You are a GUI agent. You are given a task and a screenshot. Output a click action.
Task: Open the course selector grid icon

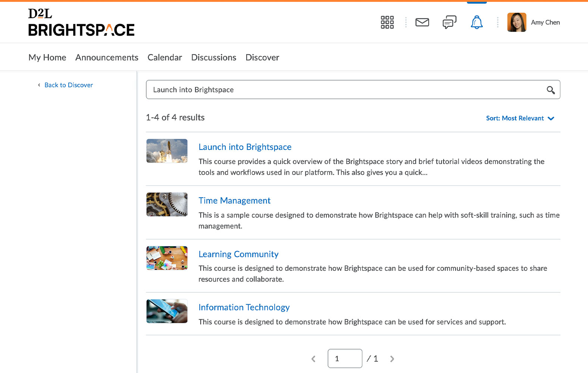click(387, 22)
